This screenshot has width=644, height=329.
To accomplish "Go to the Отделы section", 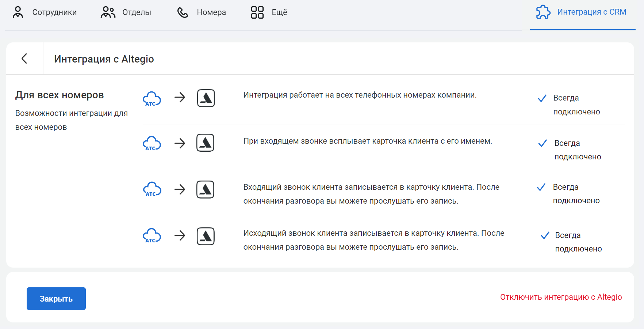I will 126,12.
